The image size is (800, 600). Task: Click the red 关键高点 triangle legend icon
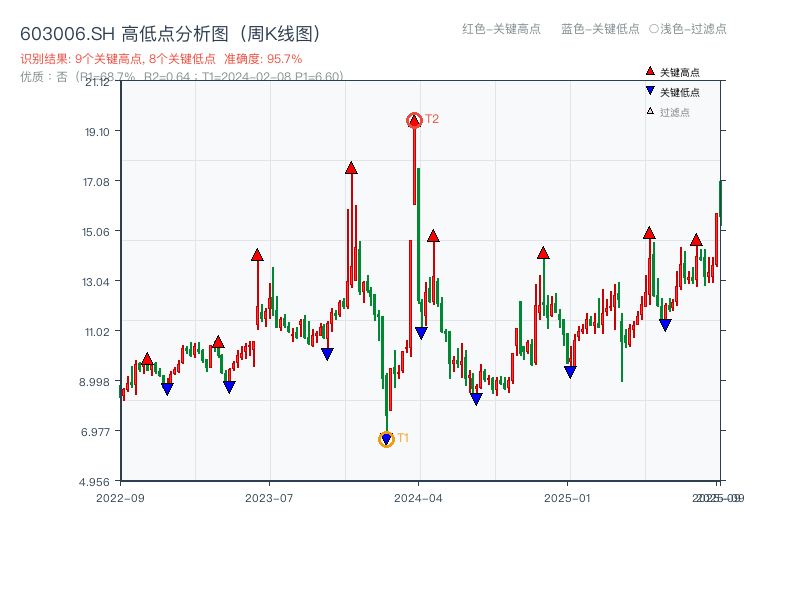648,71
